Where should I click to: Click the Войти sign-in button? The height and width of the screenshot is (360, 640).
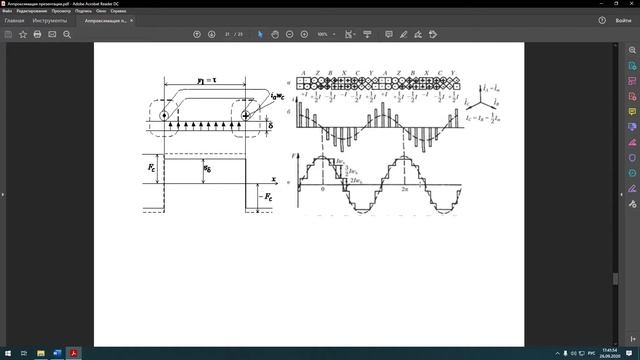pos(623,20)
